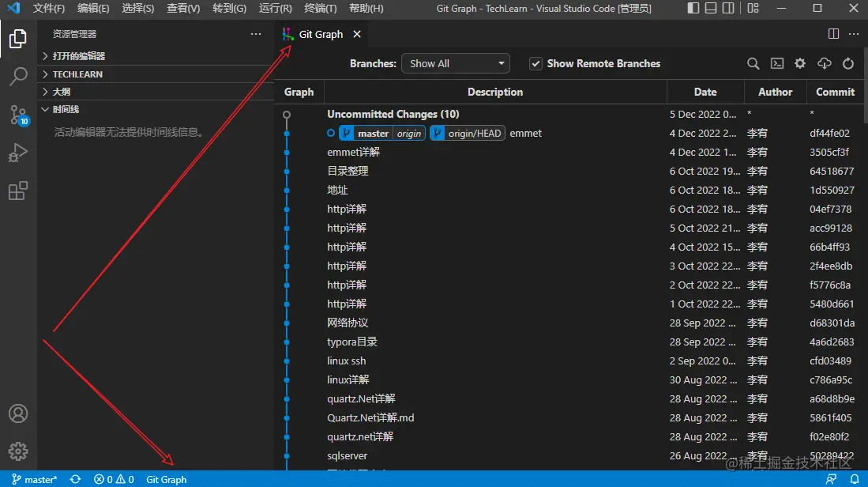Click Git Graph button in status bar
The width and height of the screenshot is (868, 487).
coord(166,479)
